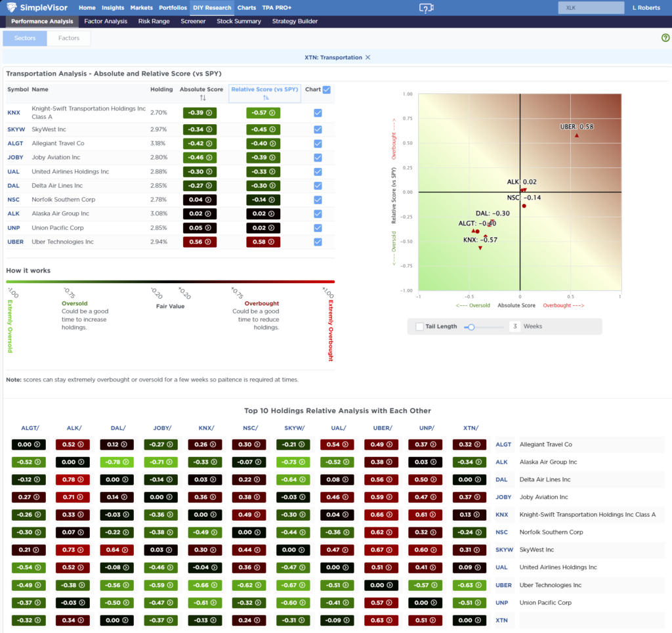The width and height of the screenshot is (672, 633).
Task: Click the KNX symbol link in table
Action: (14, 113)
